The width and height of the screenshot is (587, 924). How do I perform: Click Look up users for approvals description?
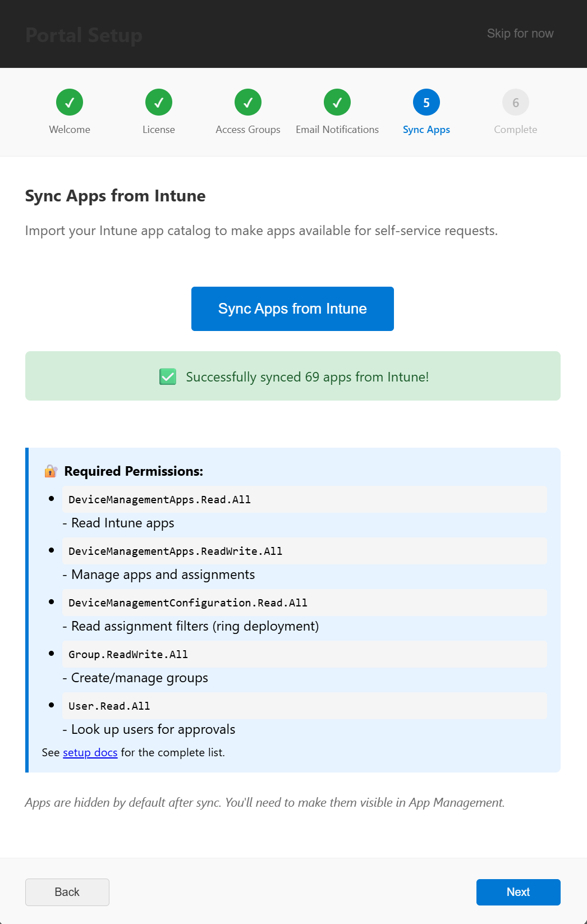pos(149,729)
